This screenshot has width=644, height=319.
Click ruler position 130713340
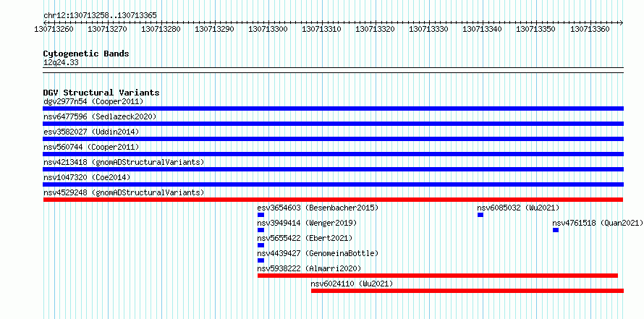(x=482, y=29)
